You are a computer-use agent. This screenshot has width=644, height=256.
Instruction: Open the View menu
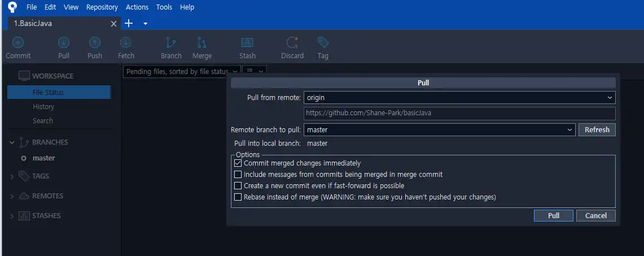pyautogui.click(x=71, y=7)
